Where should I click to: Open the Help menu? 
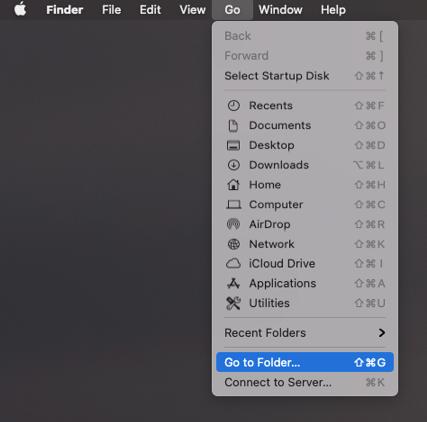333,10
